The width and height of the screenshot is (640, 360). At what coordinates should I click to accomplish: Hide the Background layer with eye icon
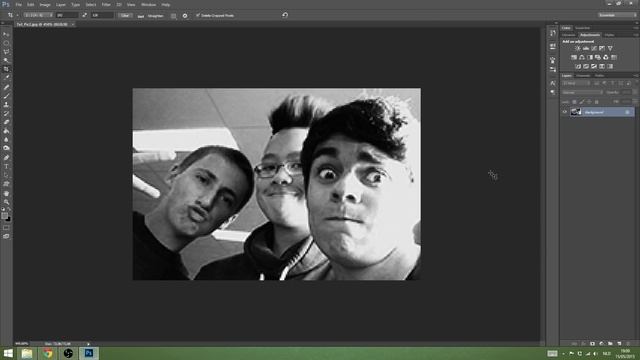(x=565, y=112)
